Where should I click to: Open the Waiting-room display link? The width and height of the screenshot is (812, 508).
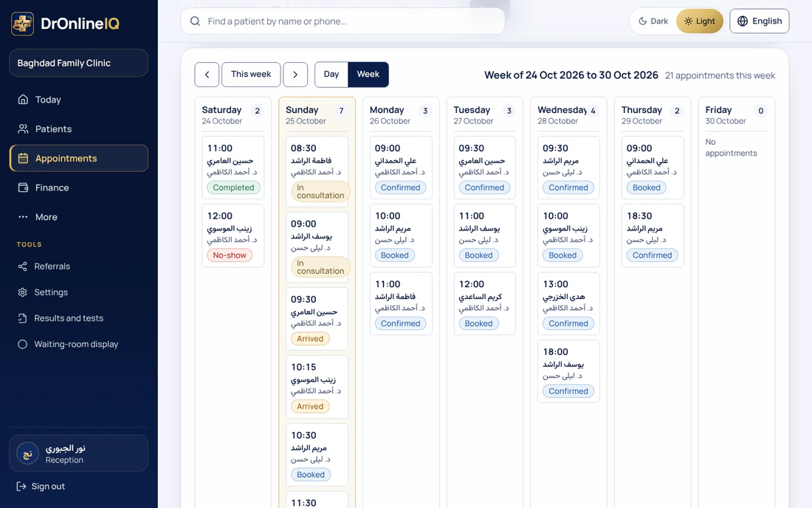tap(79, 344)
